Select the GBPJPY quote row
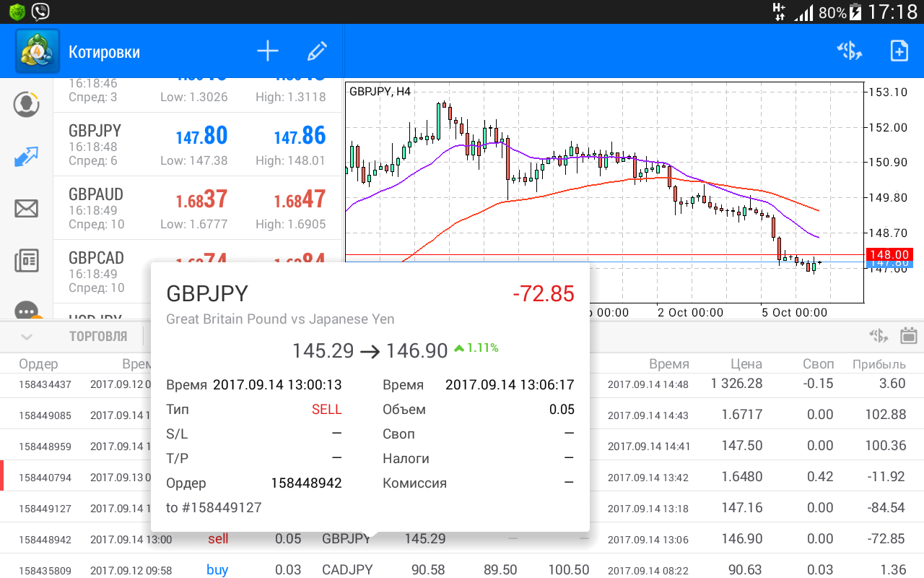The height and width of the screenshot is (578, 924). tap(198, 144)
